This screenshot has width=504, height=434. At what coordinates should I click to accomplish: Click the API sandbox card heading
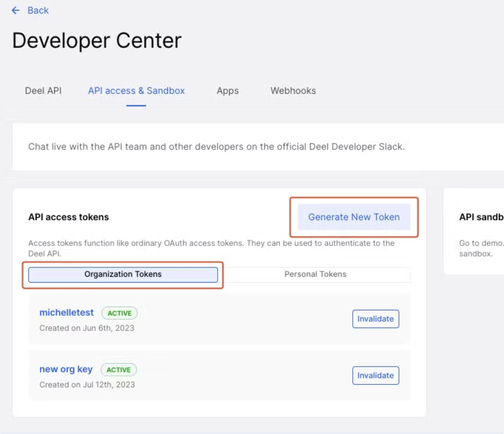(481, 217)
